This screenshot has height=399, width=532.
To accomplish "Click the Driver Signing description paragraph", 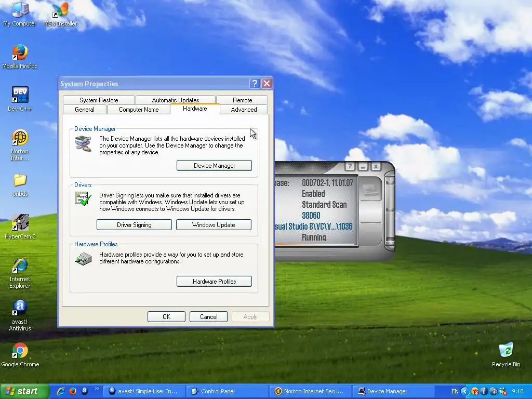I will pyautogui.click(x=171, y=202).
